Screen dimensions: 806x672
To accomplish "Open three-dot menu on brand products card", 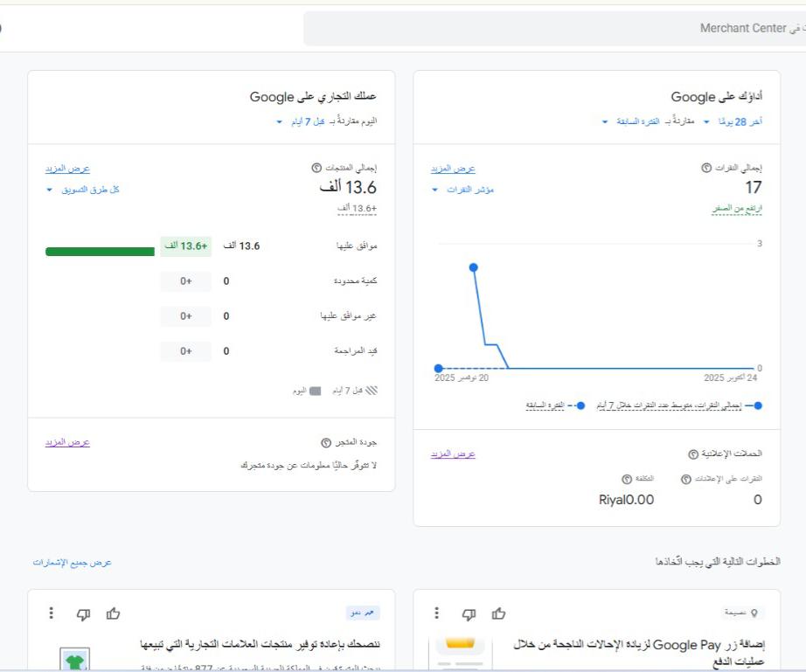I will pyautogui.click(x=52, y=613).
